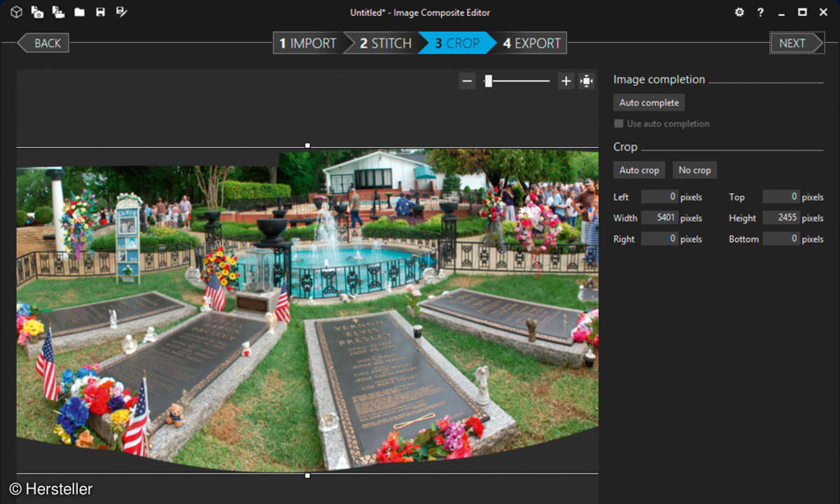
Task: Maximize the application window
Action: [802, 12]
